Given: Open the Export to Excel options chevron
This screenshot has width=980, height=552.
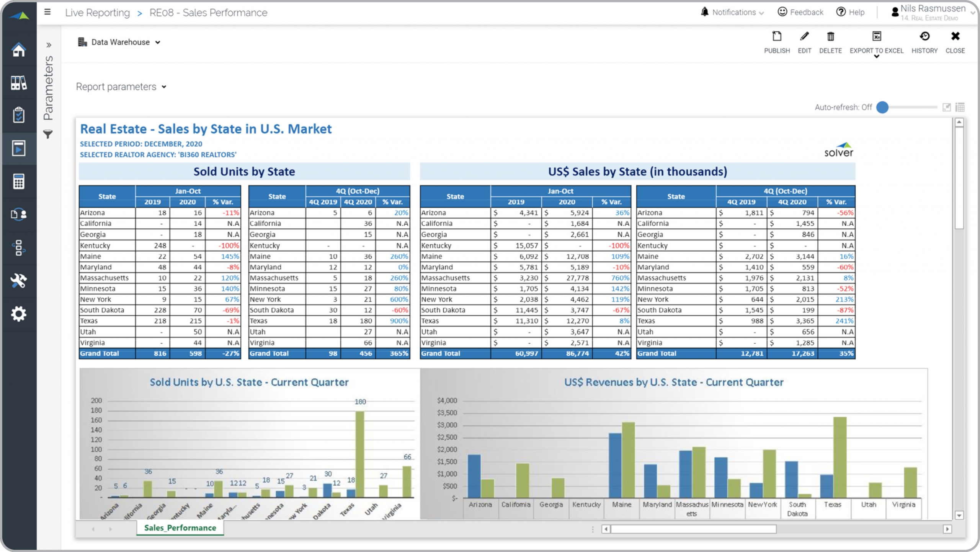Looking at the screenshot, I should (x=877, y=57).
